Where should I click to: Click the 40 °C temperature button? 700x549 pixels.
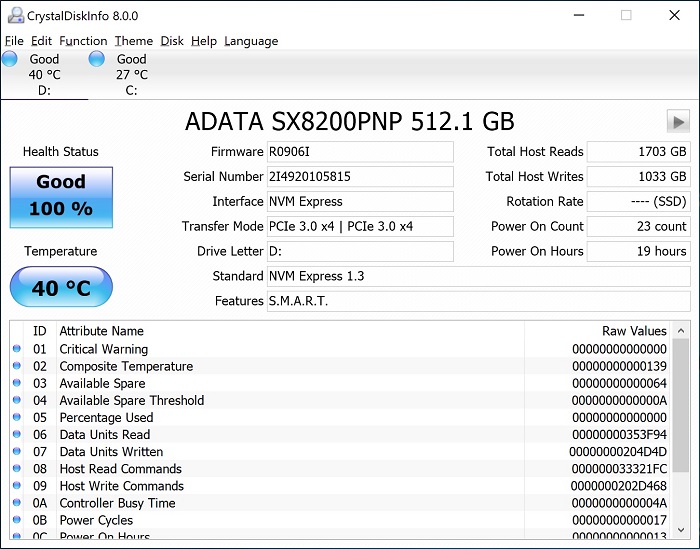61,287
